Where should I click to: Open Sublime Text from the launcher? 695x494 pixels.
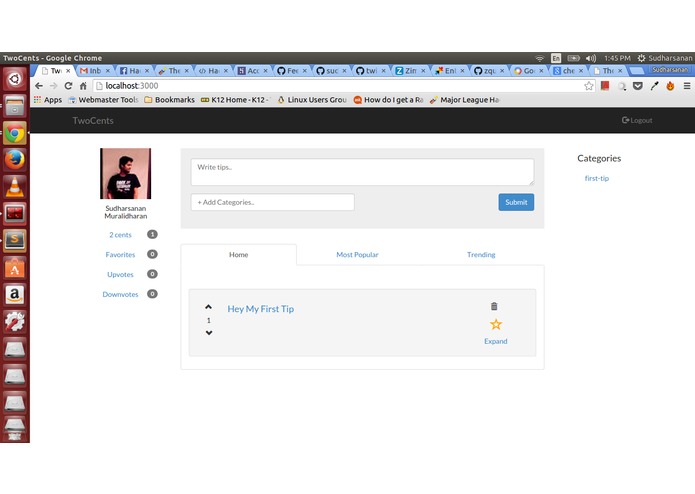[x=15, y=241]
